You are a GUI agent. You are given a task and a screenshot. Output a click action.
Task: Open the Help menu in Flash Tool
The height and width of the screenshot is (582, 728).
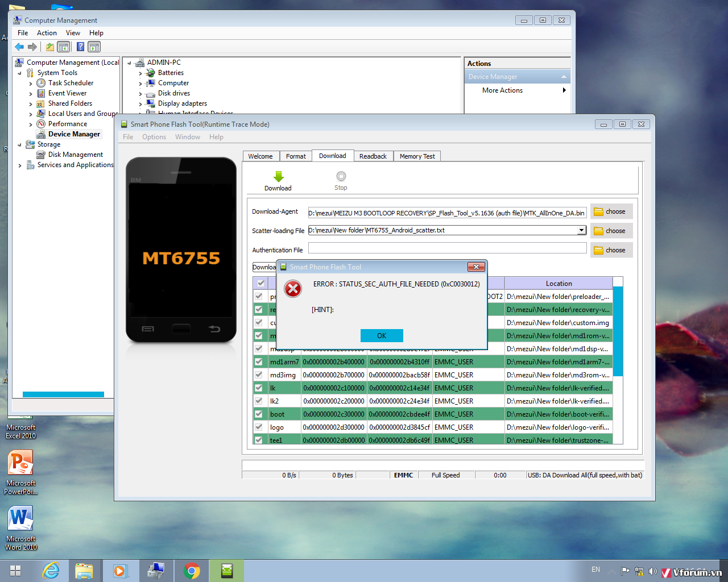216,137
